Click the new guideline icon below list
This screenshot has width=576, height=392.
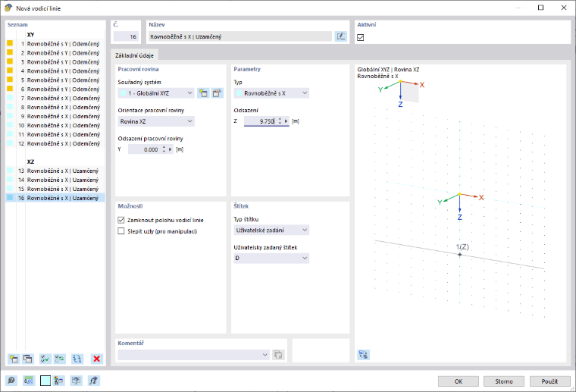(14, 359)
